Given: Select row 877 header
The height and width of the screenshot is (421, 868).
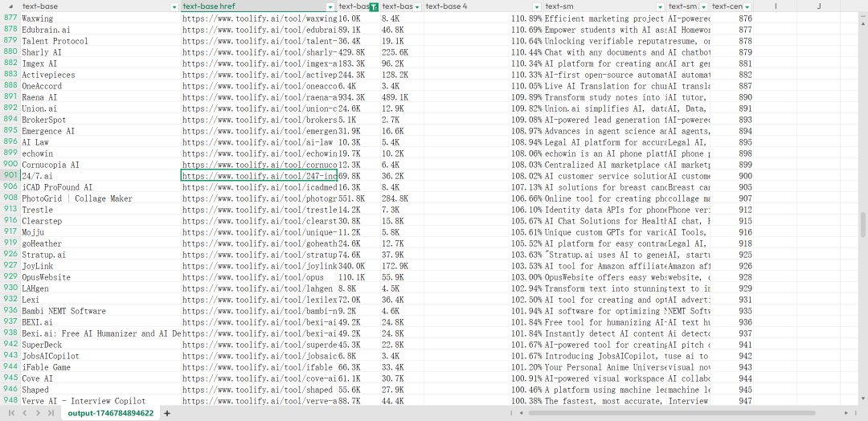Looking at the screenshot, I should point(10,18).
